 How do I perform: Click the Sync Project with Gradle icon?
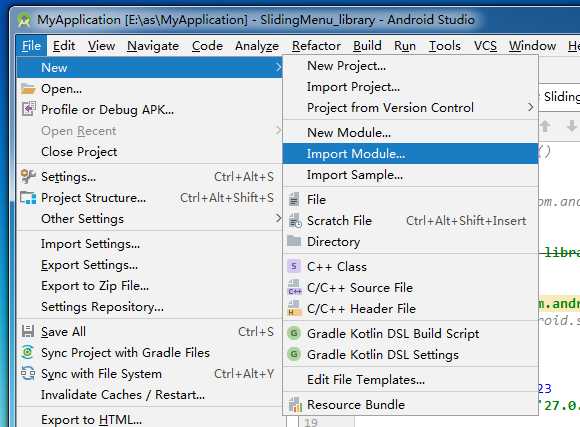point(28,352)
